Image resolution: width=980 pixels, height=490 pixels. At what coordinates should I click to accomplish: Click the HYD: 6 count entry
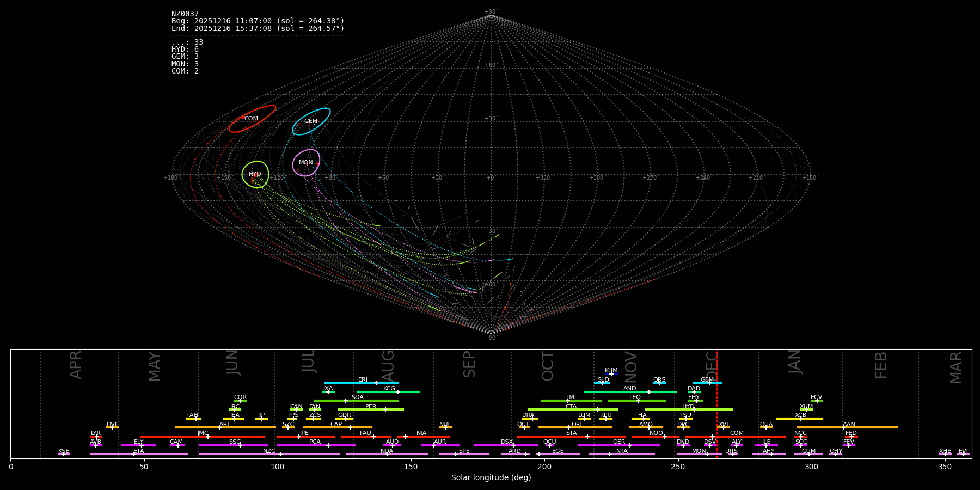185,50
